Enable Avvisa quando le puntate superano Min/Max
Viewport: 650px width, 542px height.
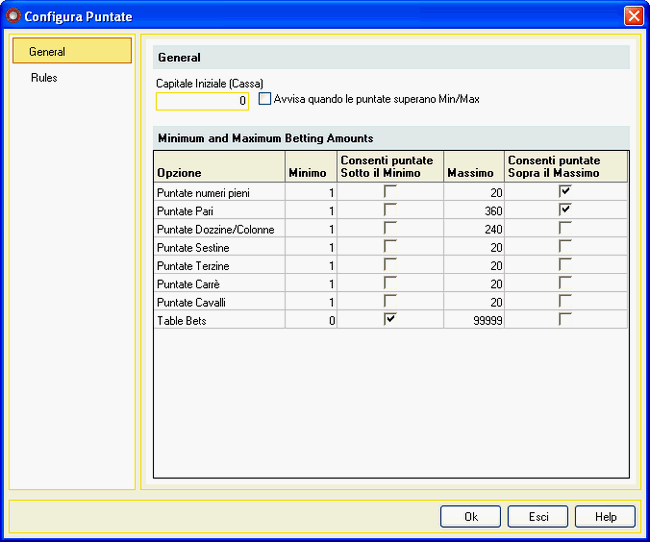click(x=265, y=99)
